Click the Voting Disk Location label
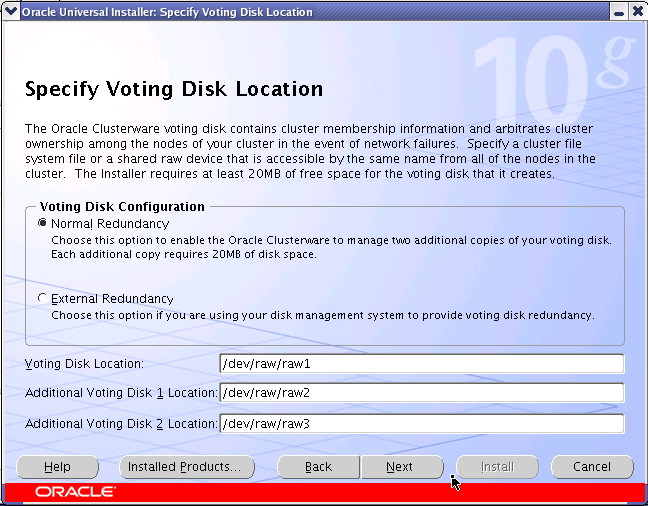 pyautogui.click(x=84, y=364)
